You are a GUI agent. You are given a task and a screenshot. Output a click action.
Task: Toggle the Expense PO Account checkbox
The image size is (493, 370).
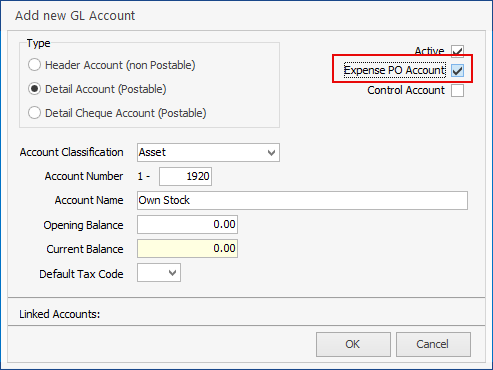[457, 70]
